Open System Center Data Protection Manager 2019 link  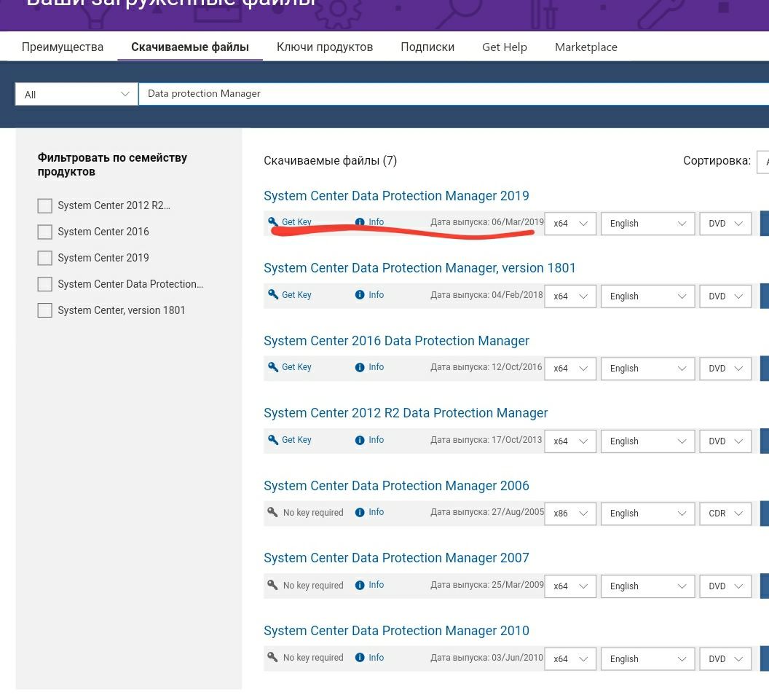pyautogui.click(x=396, y=196)
